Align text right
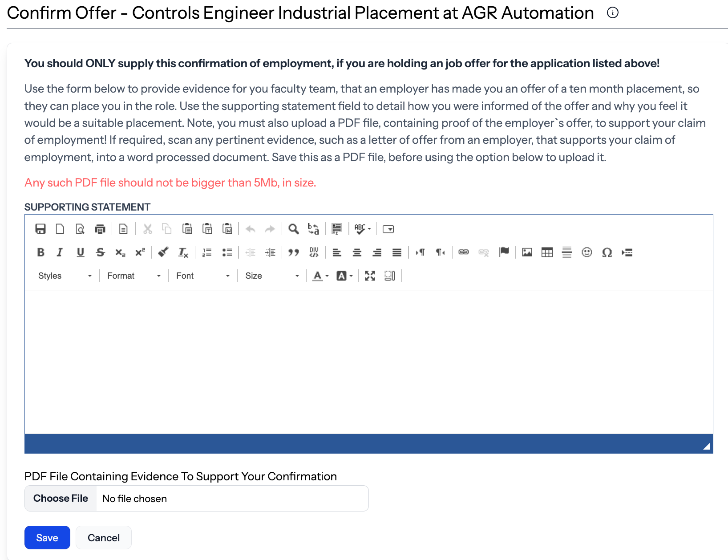The image size is (728, 560). [x=377, y=252]
